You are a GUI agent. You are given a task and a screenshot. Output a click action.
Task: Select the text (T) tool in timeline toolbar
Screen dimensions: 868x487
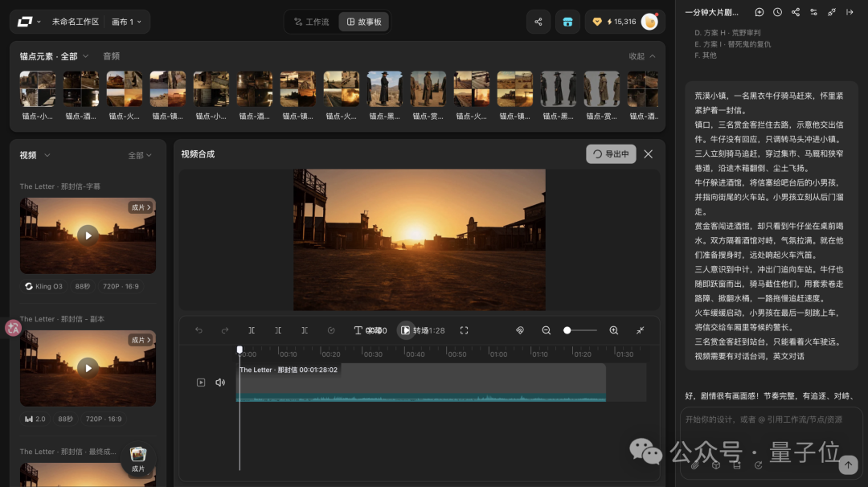tap(358, 330)
